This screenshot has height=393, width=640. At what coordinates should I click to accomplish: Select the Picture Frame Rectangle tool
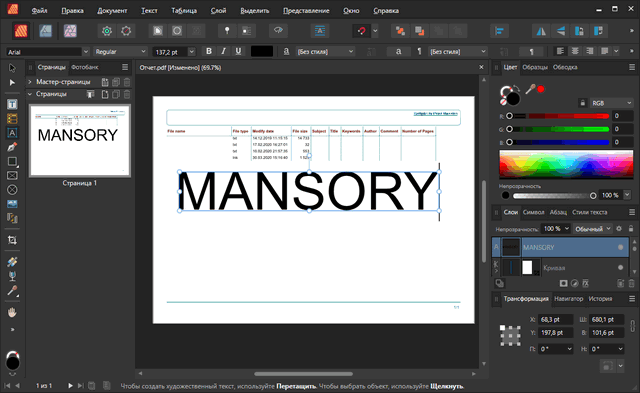pyautogui.click(x=12, y=175)
